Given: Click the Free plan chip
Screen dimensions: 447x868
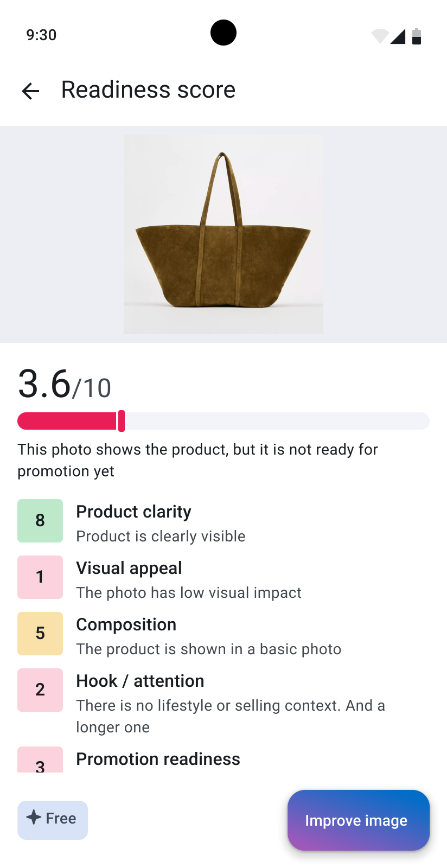Looking at the screenshot, I should (53, 820).
